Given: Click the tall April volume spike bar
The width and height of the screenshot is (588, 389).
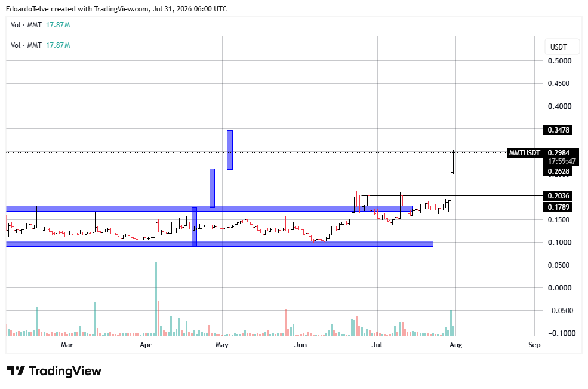Looking at the screenshot, I should (x=156, y=299).
